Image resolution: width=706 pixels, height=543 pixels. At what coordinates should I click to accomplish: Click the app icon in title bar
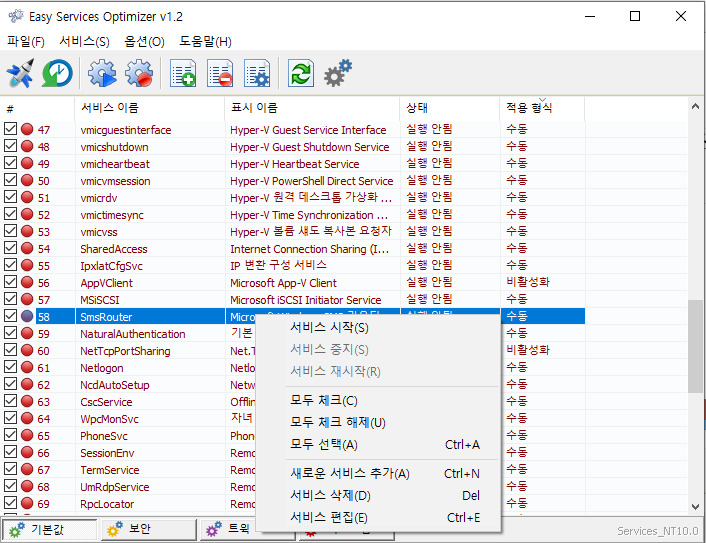pyautogui.click(x=16, y=16)
